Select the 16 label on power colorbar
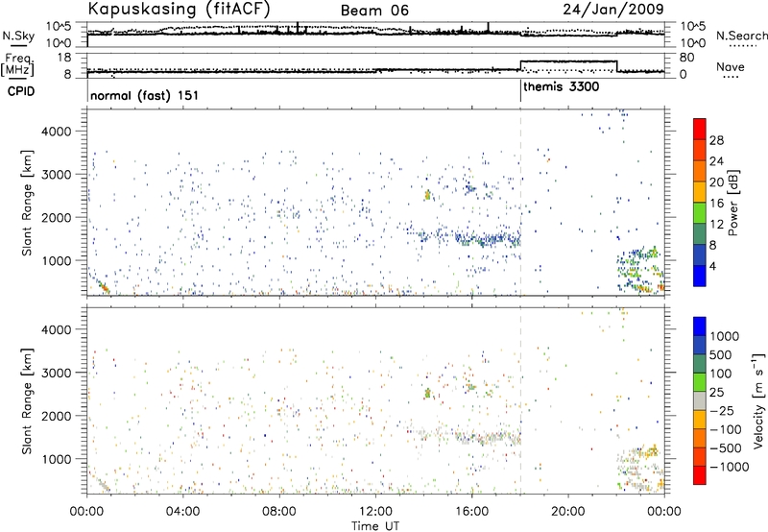The image size is (768, 532). pyautogui.click(x=716, y=204)
